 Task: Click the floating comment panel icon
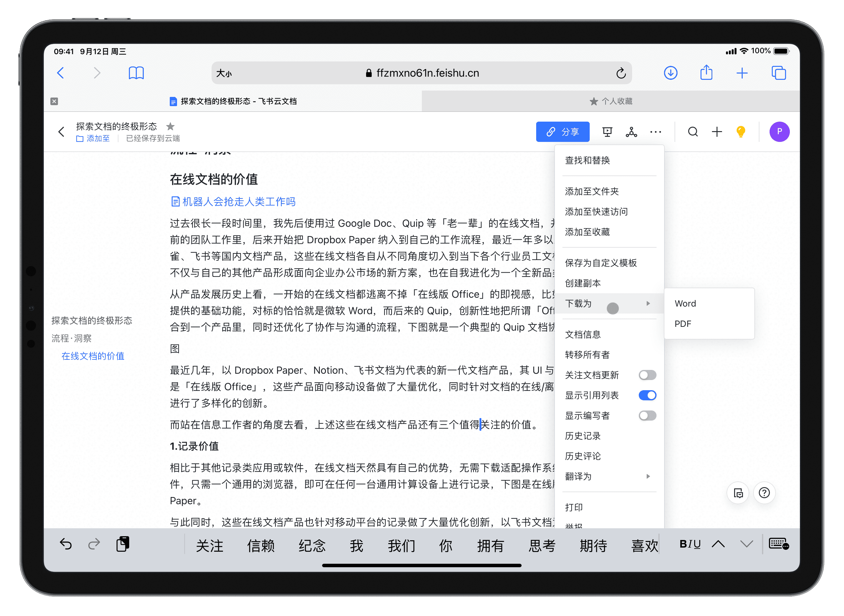click(x=738, y=493)
